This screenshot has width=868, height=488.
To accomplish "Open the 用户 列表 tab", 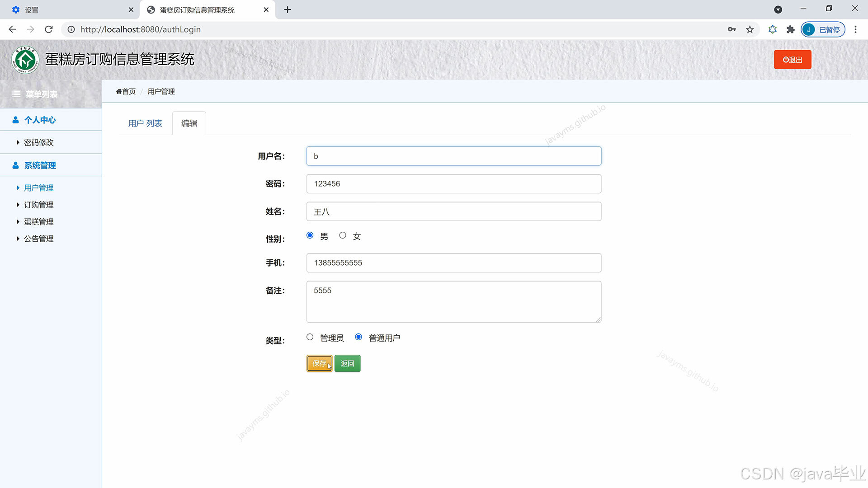I will coord(145,123).
